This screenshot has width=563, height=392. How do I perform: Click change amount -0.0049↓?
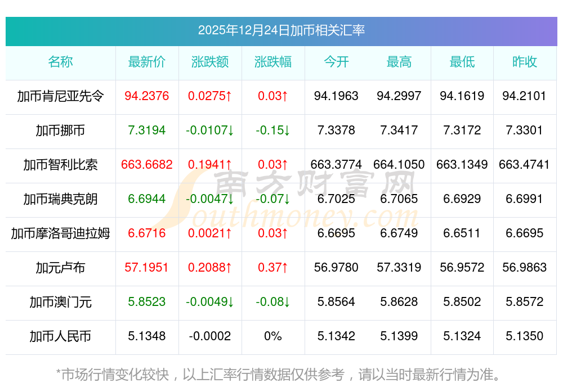210,301
